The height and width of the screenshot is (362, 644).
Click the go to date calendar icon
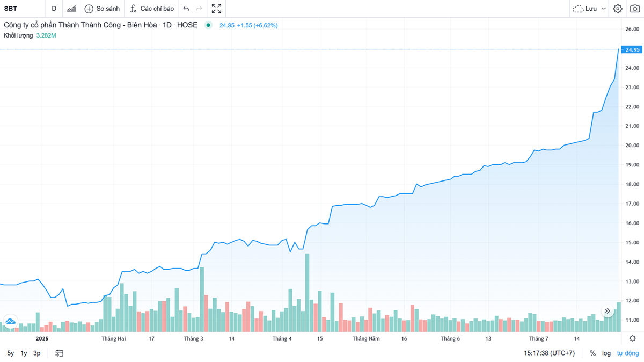point(60,353)
